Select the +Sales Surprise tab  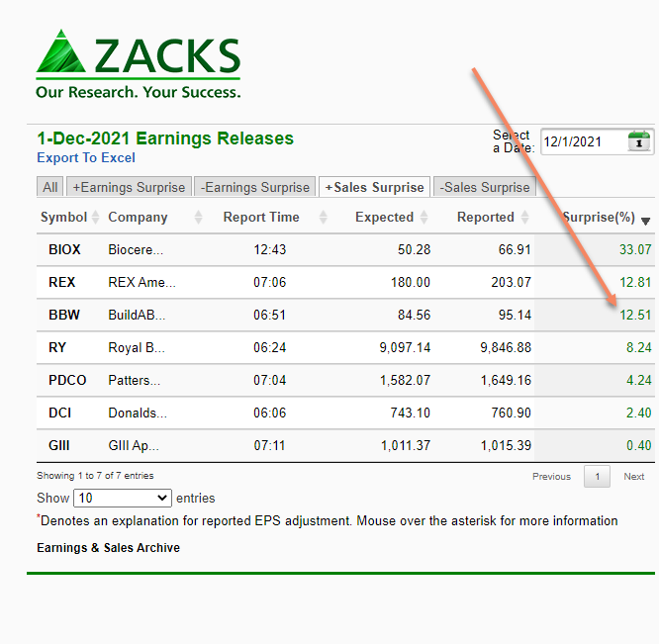[374, 187]
